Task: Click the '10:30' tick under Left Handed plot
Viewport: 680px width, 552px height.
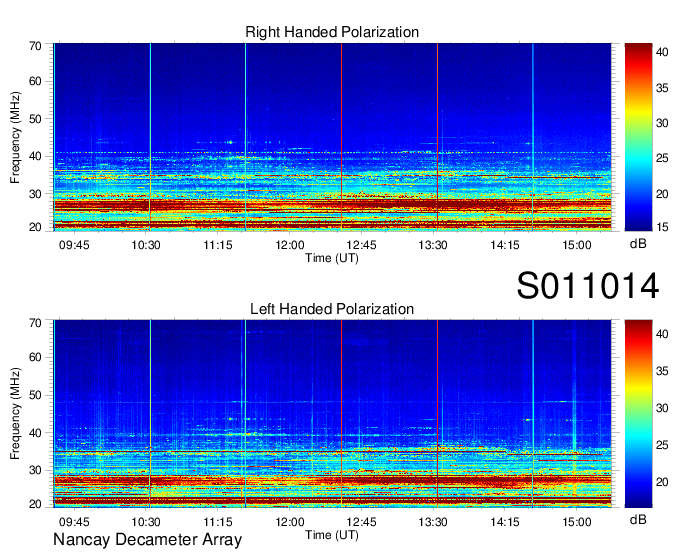Action: coord(146,522)
